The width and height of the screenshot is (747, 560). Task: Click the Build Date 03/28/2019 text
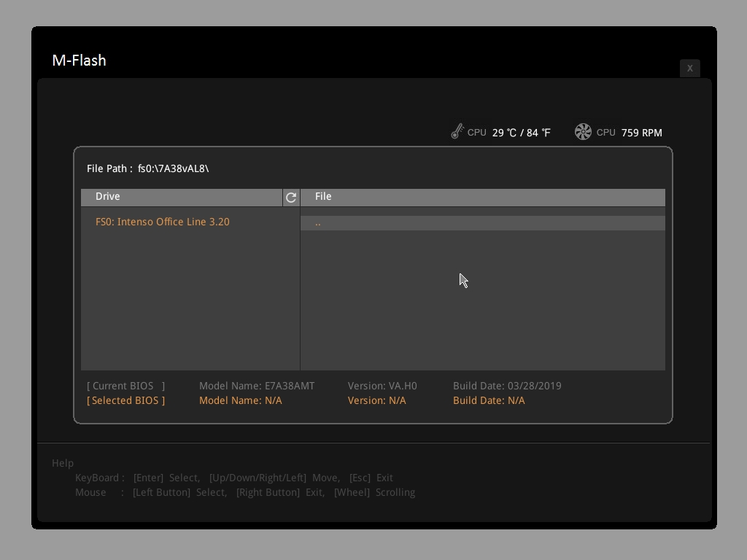pos(507,386)
